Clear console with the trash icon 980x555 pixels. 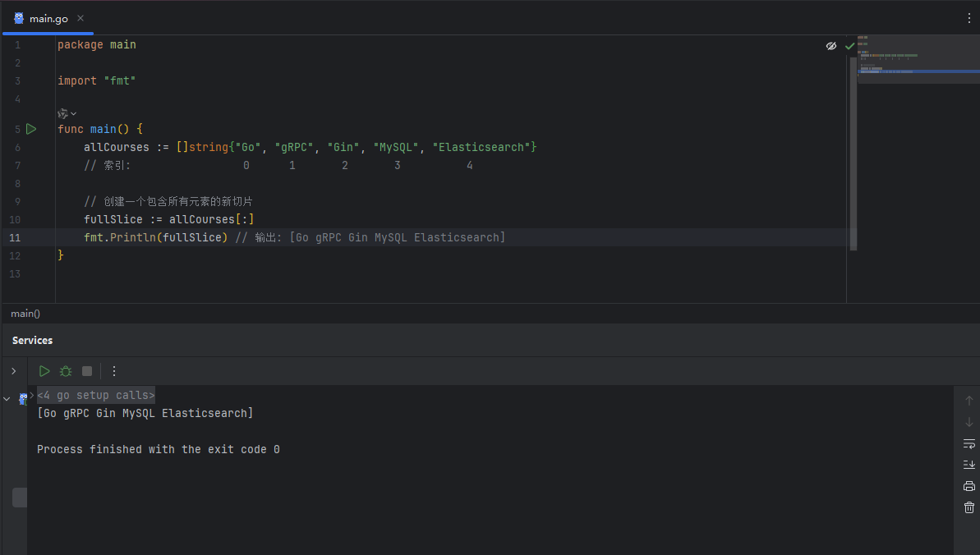pyautogui.click(x=969, y=507)
